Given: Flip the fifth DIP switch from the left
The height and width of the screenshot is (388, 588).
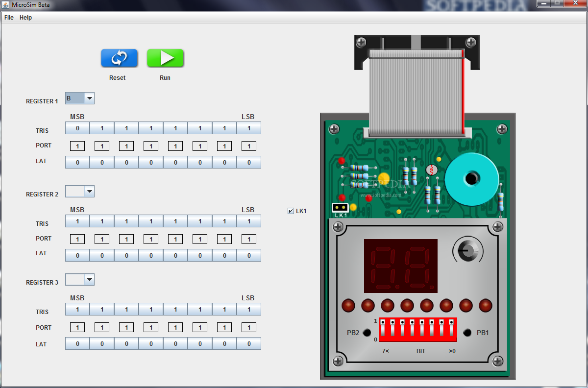Looking at the screenshot, I should click(x=422, y=328).
